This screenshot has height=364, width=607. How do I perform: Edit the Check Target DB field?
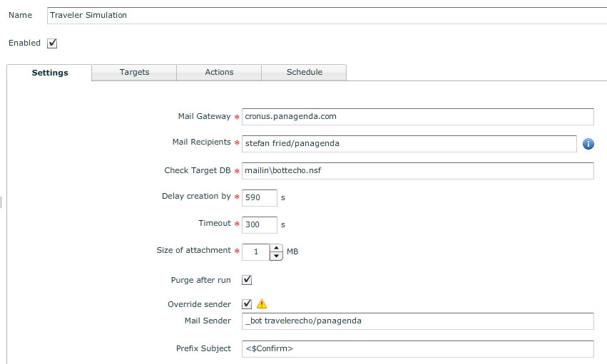[417, 171]
